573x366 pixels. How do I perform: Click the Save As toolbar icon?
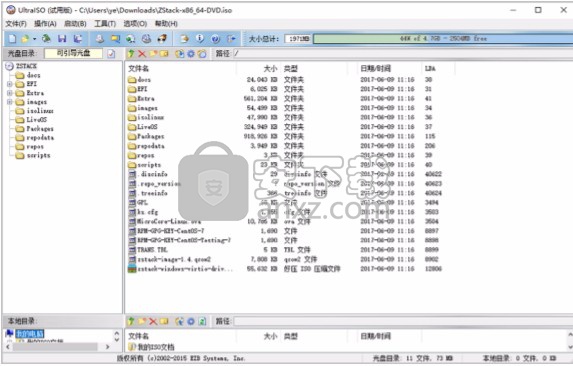(x=77, y=38)
